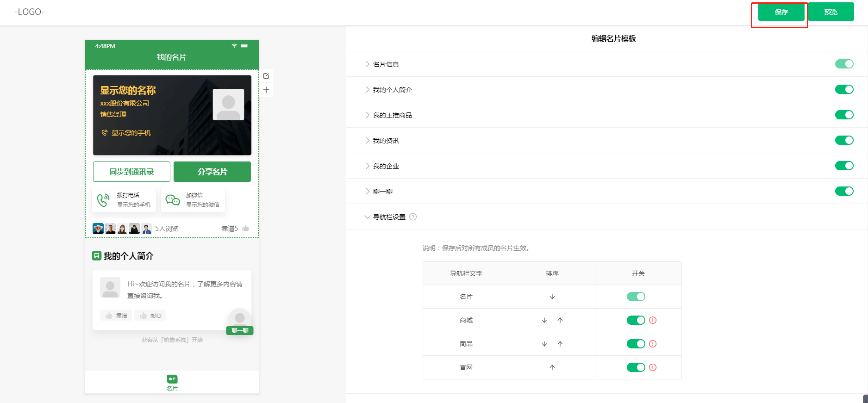Viewport: 868px width, 403px height.
Task: Click the 同步到通讯录 button
Action: click(131, 172)
